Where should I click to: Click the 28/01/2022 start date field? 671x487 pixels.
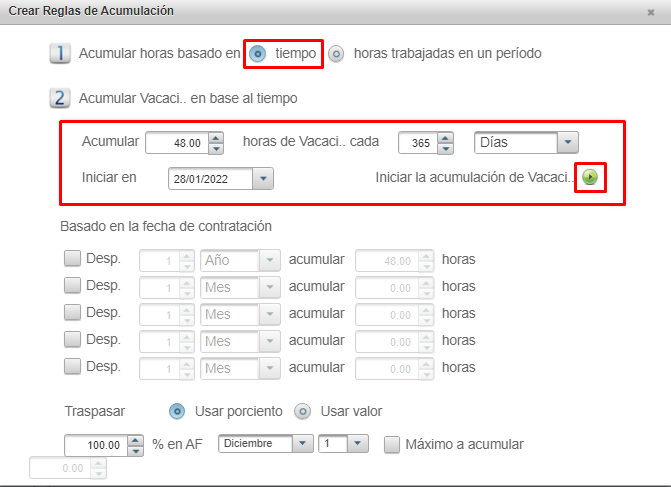[210, 178]
